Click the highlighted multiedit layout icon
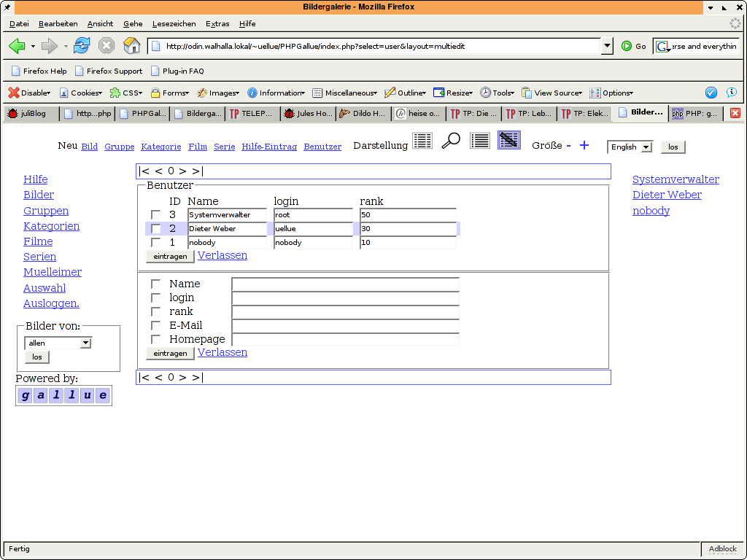Viewport: 747px width, 560px height. click(508, 141)
